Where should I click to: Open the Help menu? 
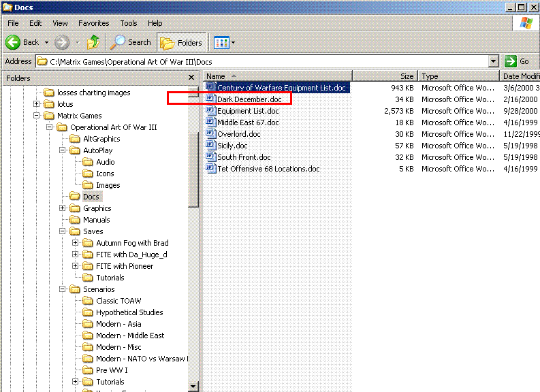155,23
